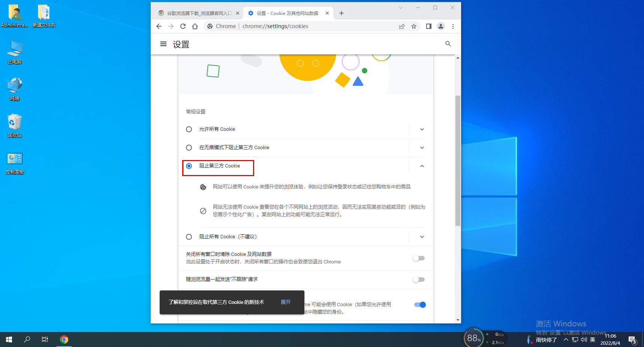Screen dimensions: 644x347
Task: Expand the 允许所有 Cookie section
Action: tap(422, 129)
